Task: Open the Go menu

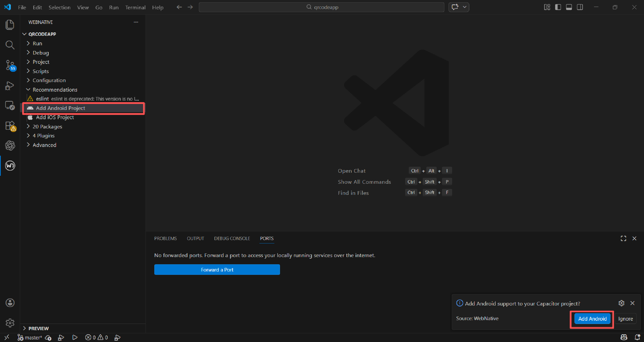Action: pos(99,7)
